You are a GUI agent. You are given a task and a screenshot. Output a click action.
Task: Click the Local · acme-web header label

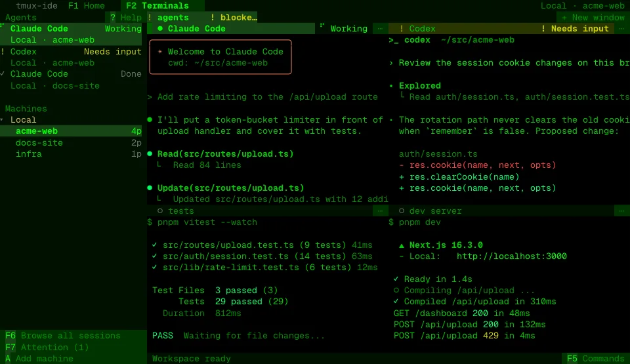coord(582,6)
